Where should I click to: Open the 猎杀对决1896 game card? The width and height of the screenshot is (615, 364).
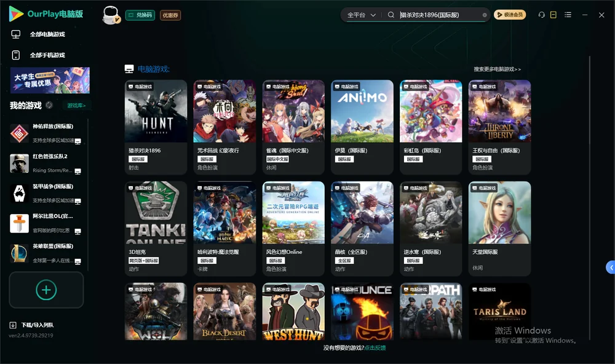(156, 127)
